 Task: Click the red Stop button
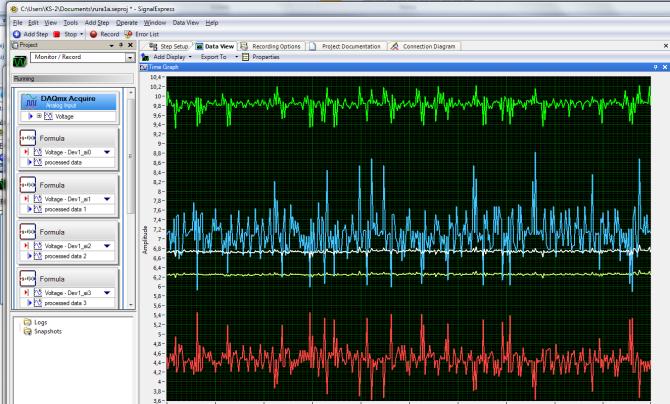pyautogui.click(x=65, y=34)
